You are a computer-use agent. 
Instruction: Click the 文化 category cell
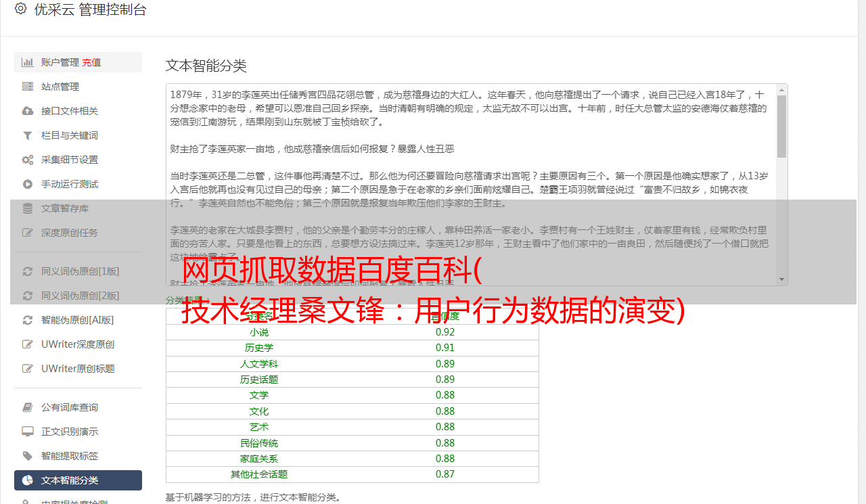(259, 411)
